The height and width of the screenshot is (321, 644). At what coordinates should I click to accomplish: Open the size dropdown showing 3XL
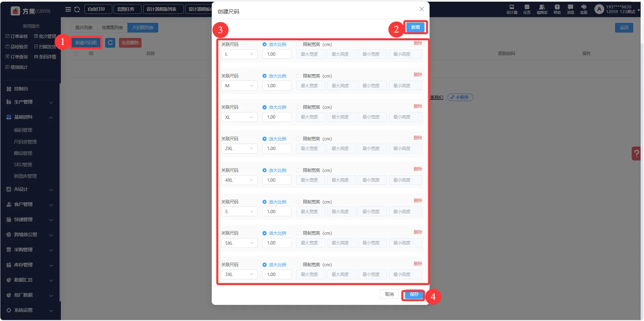pyautogui.click(x=239, y=274)
